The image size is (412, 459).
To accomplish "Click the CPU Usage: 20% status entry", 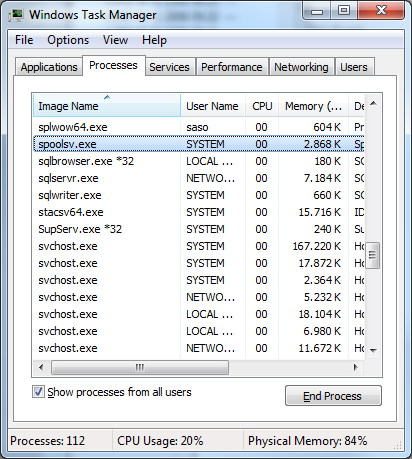I will click(x=160, y=441).
